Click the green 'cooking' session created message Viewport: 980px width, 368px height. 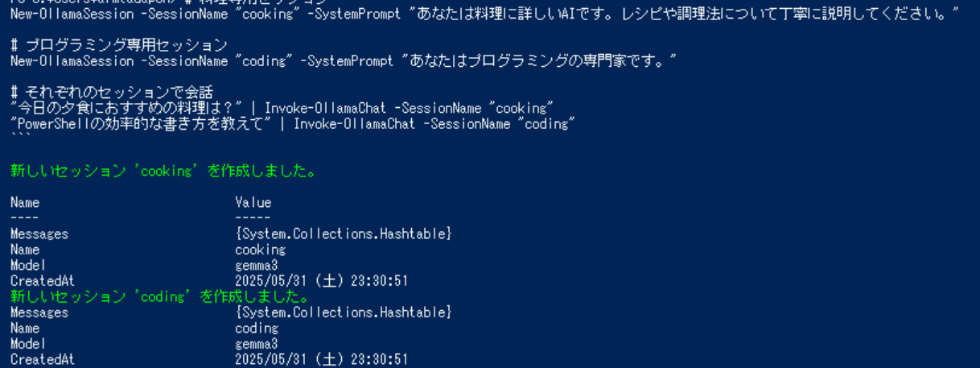163,171
